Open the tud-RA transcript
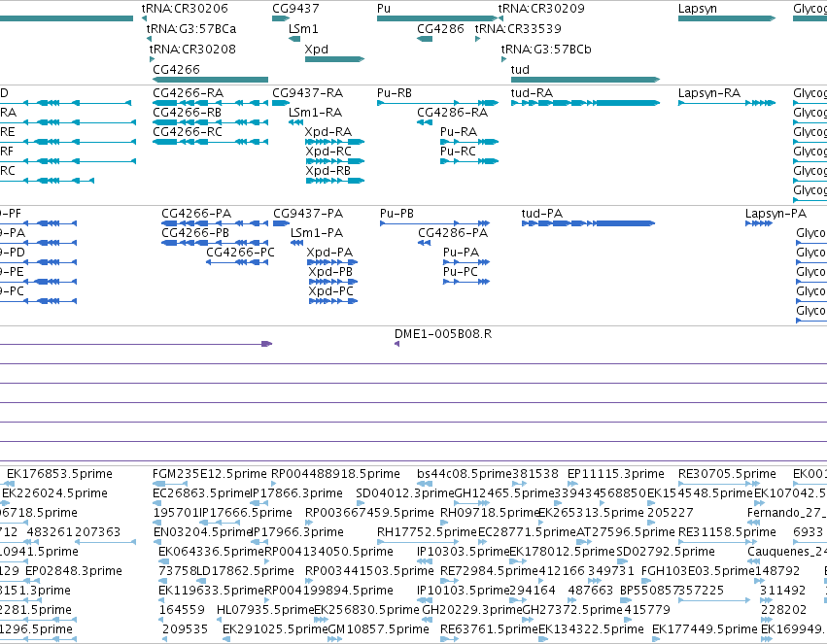 pyautogui.click(x=585, y=103)
